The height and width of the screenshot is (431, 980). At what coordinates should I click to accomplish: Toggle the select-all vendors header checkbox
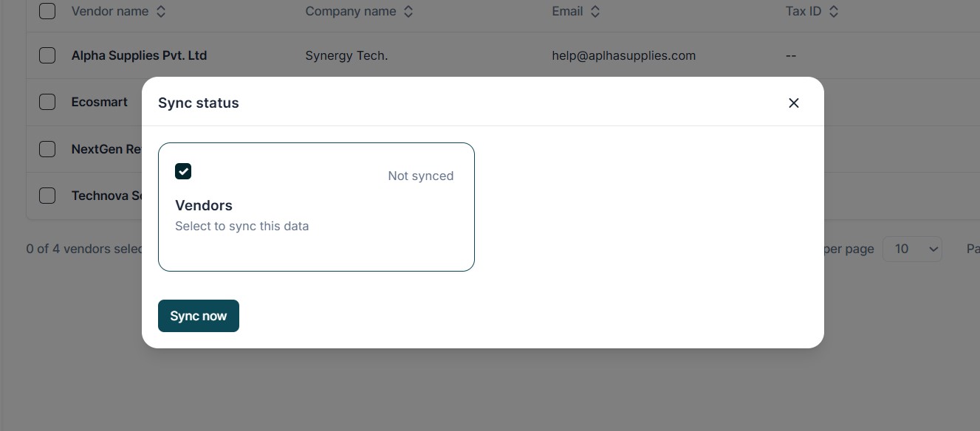(47, 11)
